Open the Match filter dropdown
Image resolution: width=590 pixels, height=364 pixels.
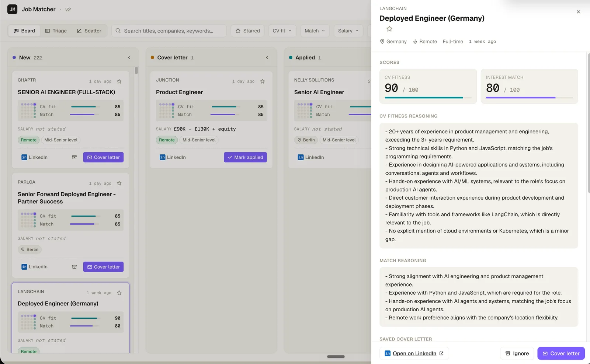point(315,31)
